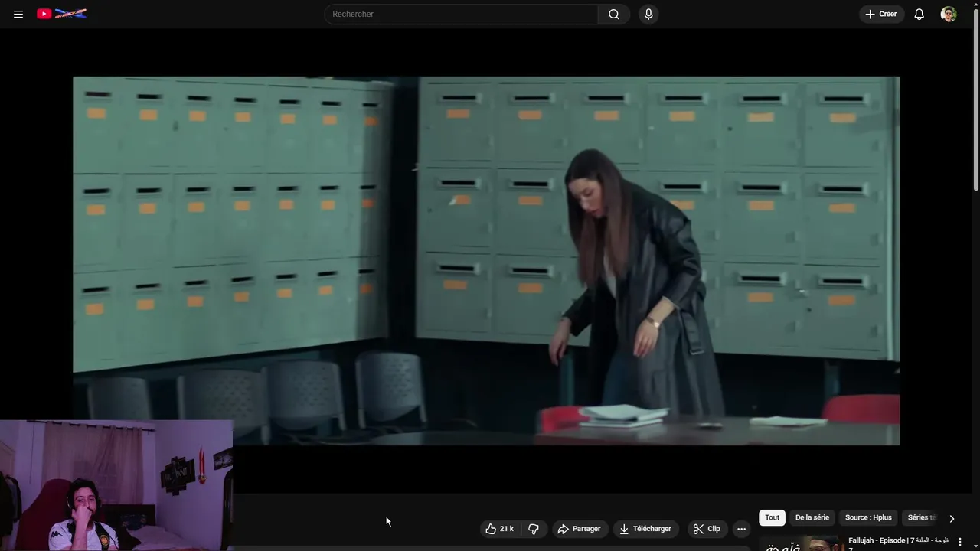This screenshot has width=980, height=551.
Task: Like the video (21 k)
Action: [x=499, y=529]
